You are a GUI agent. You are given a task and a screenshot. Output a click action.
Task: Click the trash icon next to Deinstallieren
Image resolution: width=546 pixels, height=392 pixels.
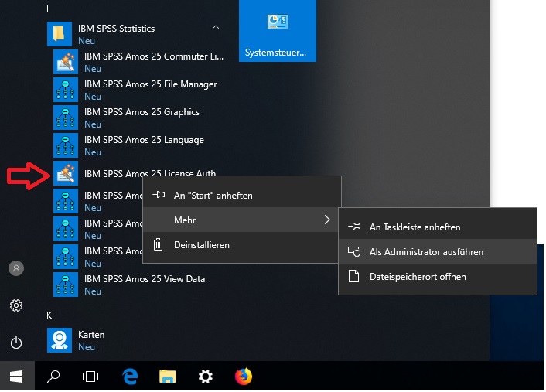158,244
